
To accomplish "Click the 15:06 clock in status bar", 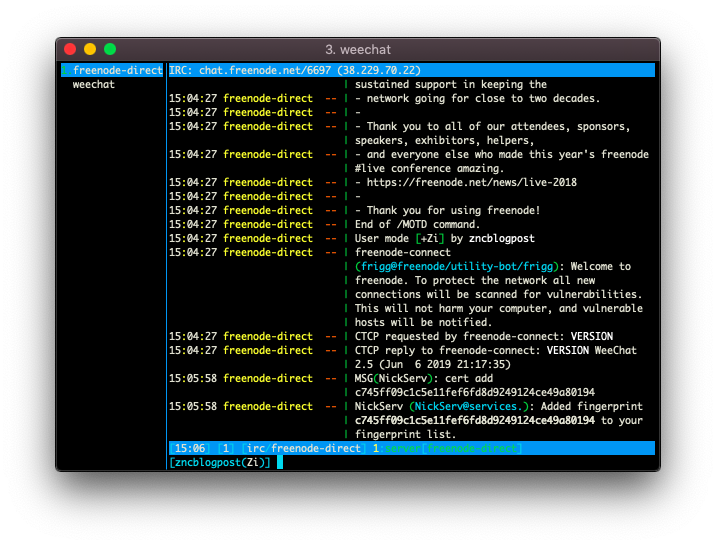I will click(x=190, y=448).
